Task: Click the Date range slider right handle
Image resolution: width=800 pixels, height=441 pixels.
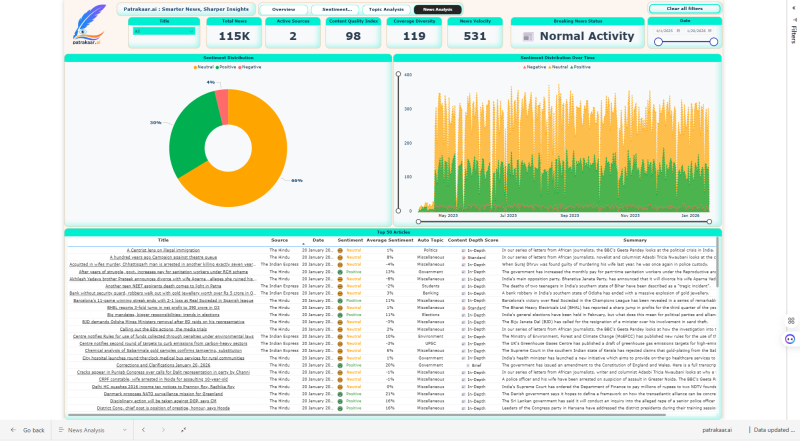Action: [x=714, y=41]
